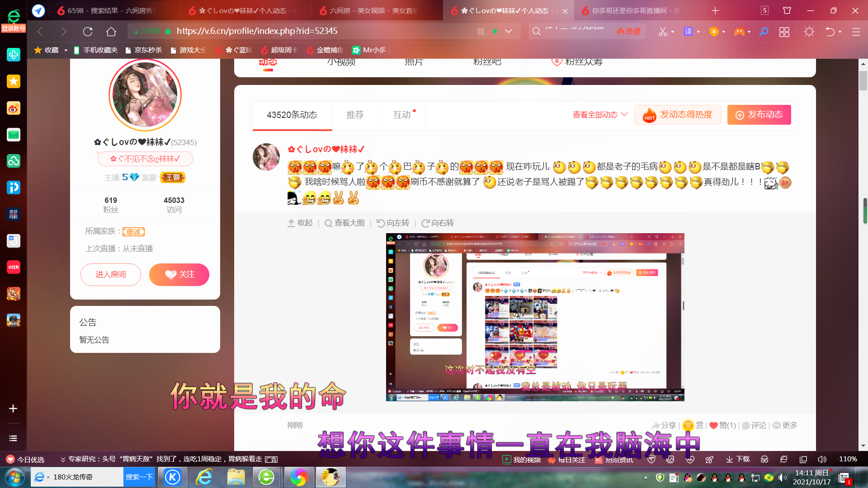The image size is (868, 488).
Task: Expand the 收藏 bookmarks dropdown arrow
Action: point(66,50)
